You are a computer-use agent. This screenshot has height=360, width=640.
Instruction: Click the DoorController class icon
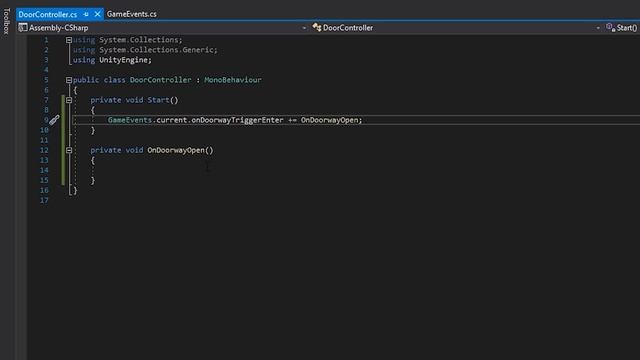[x=317, y=27]
